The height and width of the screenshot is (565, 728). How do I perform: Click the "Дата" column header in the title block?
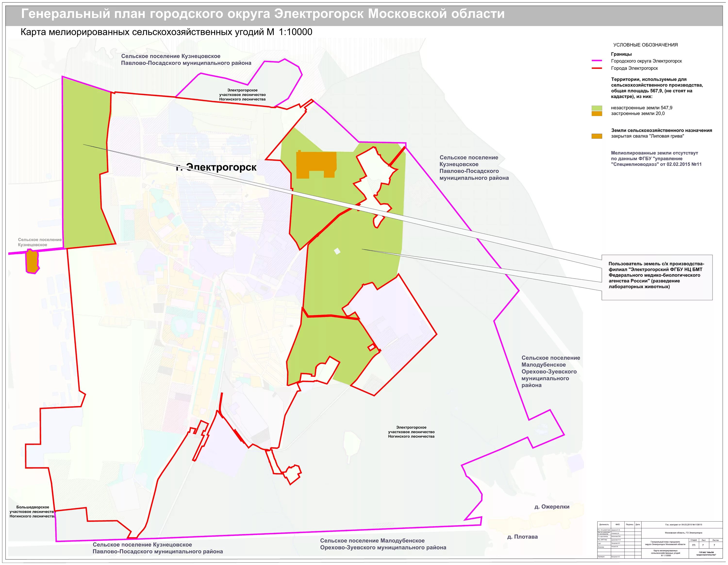click(x=638, y=525)
